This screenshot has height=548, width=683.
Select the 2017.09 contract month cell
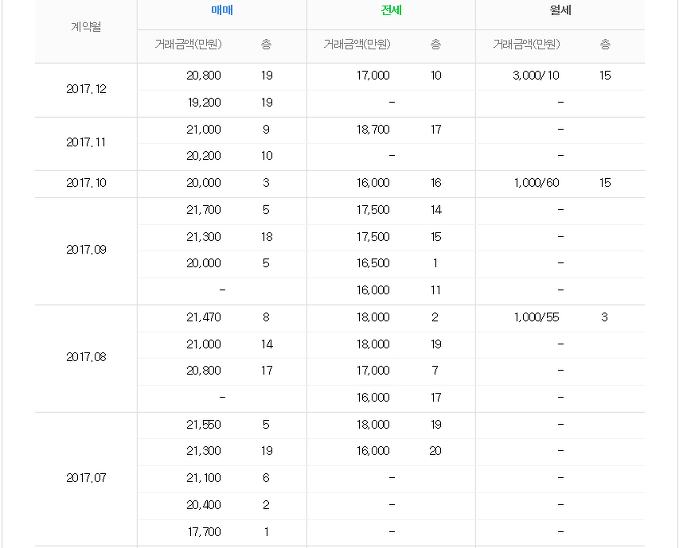[86, 250]
